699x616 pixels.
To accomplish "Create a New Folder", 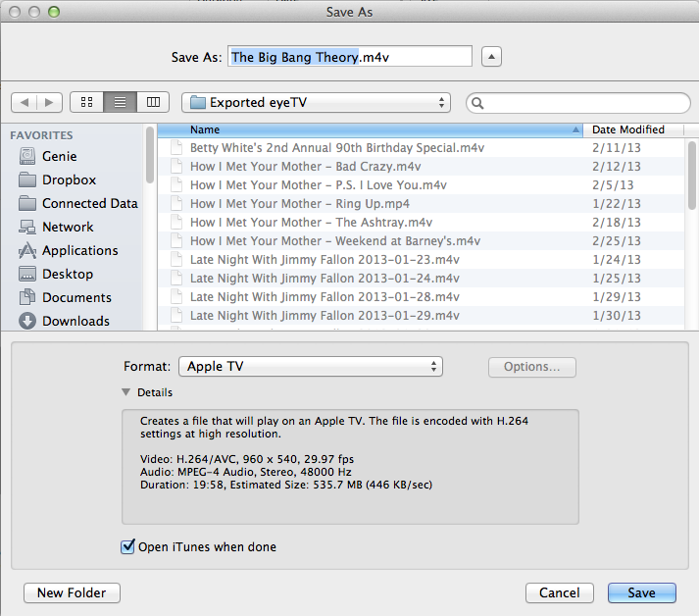I will click(x=72, y=592).
